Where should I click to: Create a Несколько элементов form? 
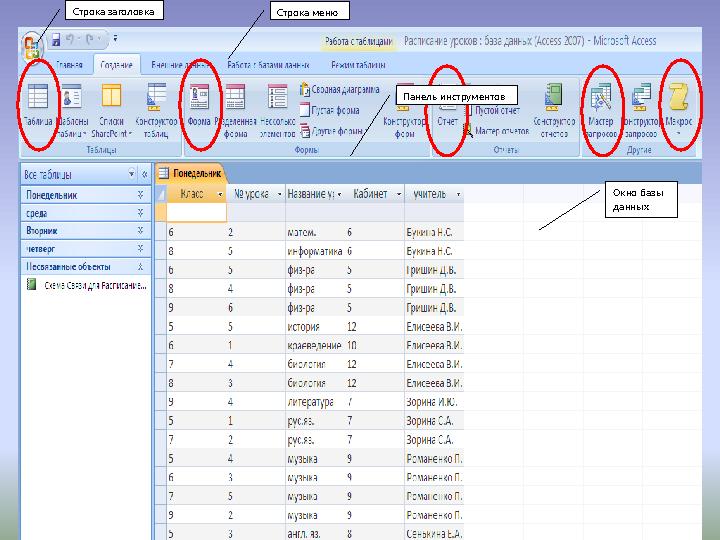[x=277, y=110]
